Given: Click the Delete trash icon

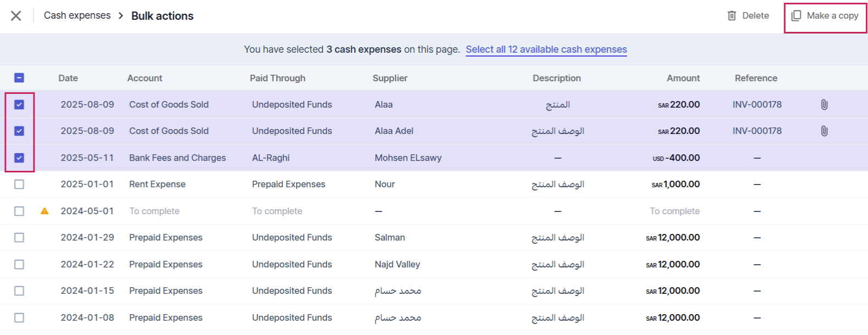Looking at the screenshot, I should [732, 16].
